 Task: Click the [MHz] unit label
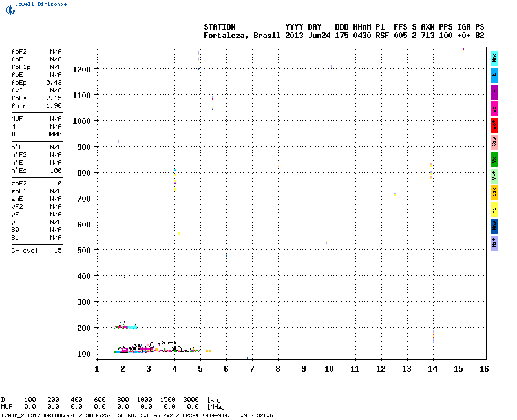point(216,407)
